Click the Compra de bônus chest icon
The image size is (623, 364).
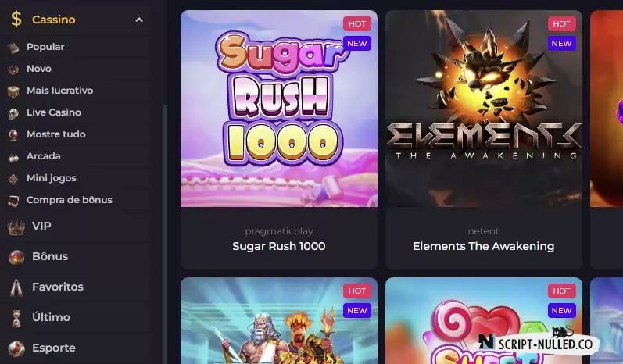click(13, 201)
